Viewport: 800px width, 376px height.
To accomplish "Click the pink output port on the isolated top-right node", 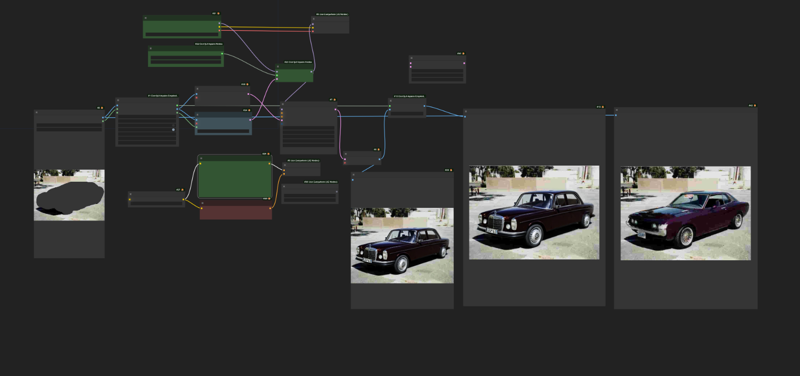I will 464,63.
